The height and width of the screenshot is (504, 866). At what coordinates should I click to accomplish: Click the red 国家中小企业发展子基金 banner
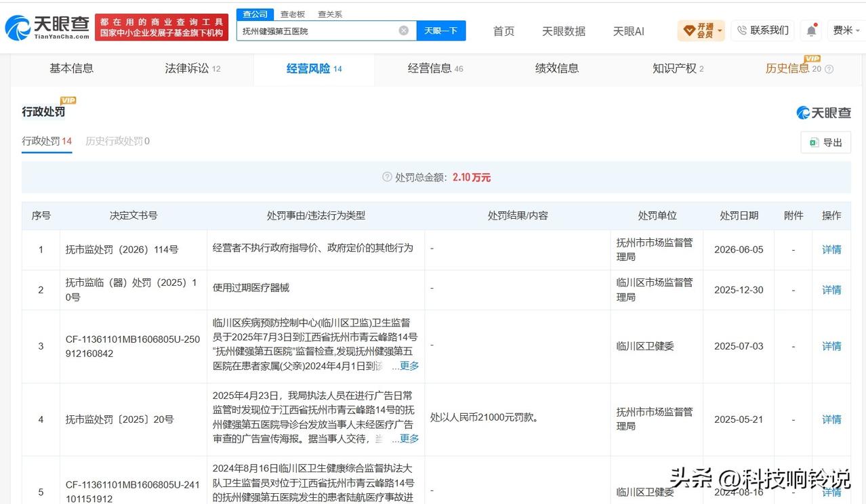pyautogui.click(x=162, y=27)
